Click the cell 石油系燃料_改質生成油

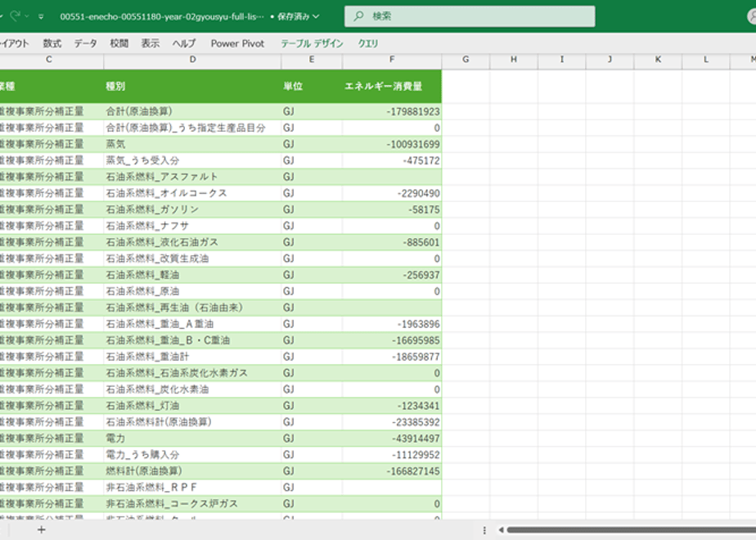pos(192,259)
